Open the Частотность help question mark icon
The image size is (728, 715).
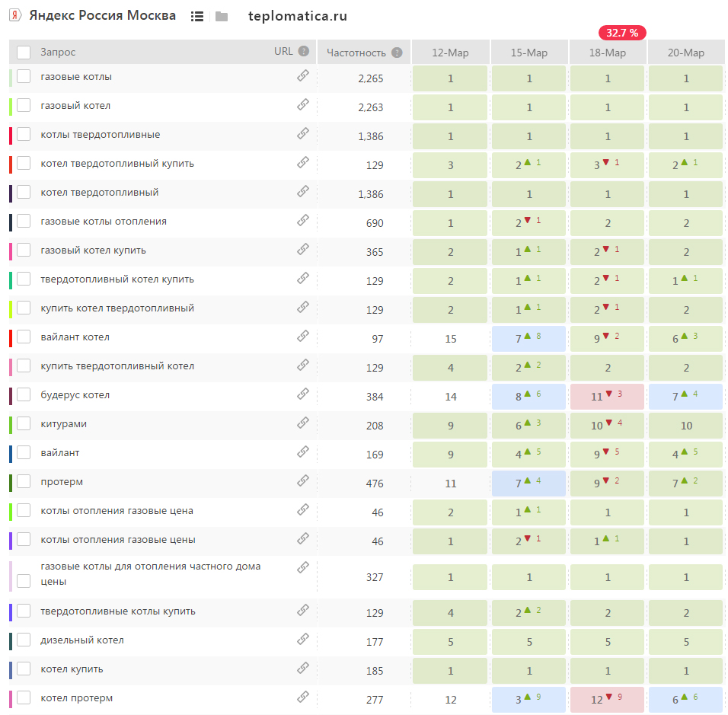[x=397, y=53]
